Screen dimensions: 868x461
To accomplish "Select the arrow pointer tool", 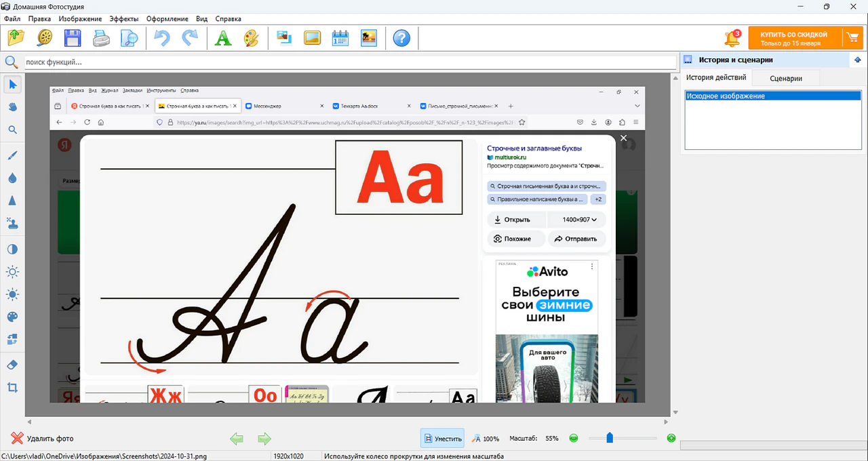I will click(12, 85).
